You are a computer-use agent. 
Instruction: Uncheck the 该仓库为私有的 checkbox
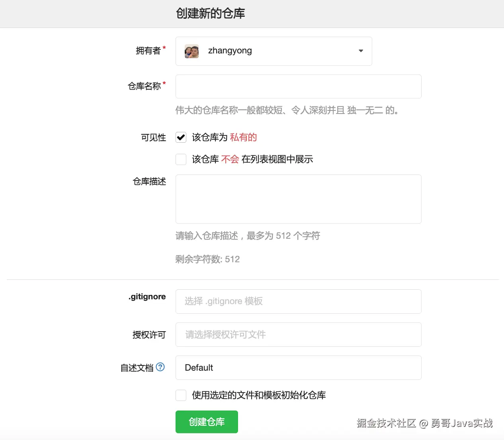(181, 137)
